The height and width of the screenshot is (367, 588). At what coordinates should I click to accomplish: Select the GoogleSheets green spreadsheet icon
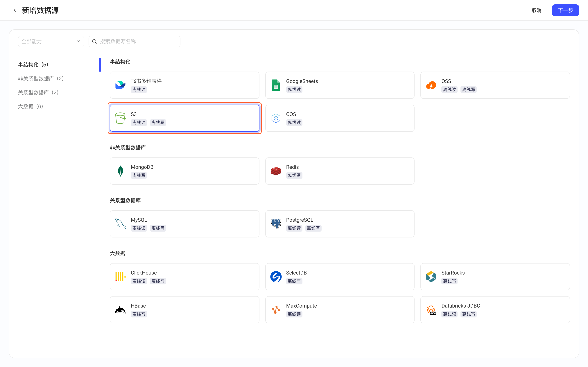tap(276, 85)
